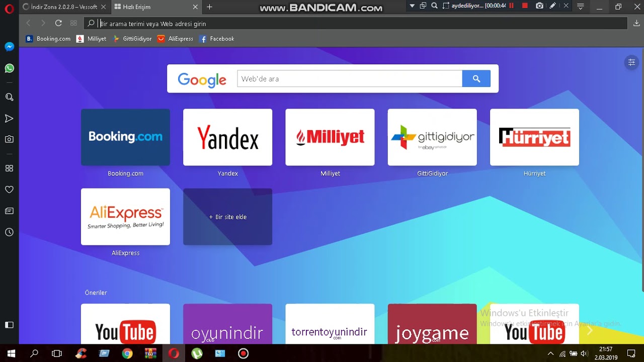Image resolution: width=644 pixels, height=362 pixels.
Task: Open the Windows notification center
Action: [x=631, y=353]
